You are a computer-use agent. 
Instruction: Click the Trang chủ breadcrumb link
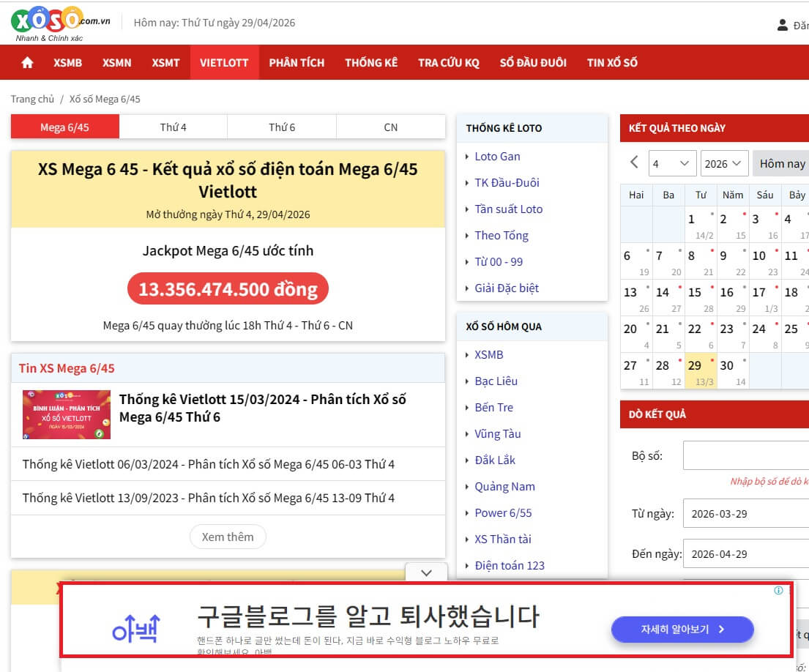pos(32,99)
